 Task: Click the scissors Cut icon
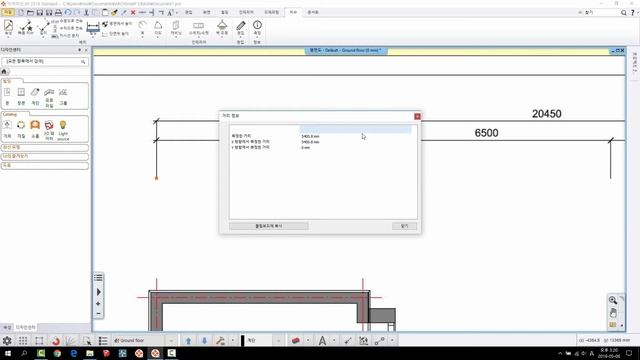[86, 13]
